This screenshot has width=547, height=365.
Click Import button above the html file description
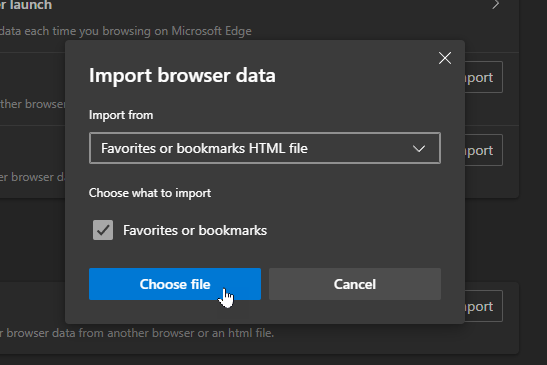point(484,306)
